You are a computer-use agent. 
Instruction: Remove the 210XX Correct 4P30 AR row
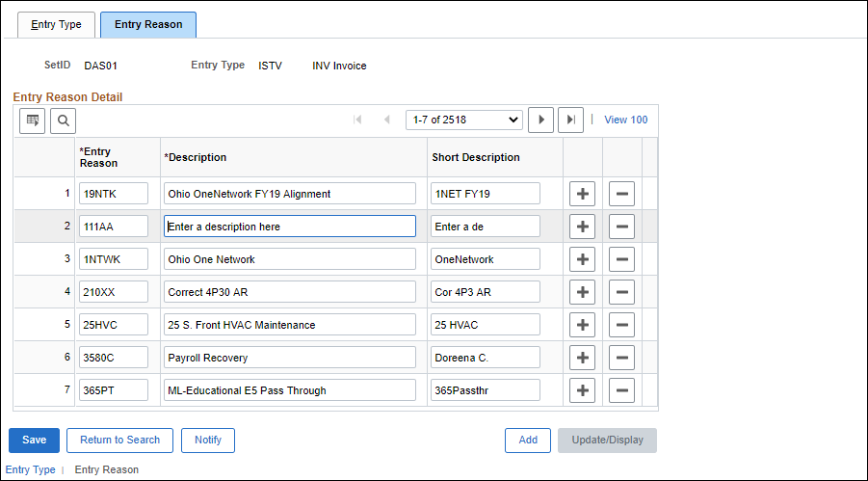pyautogui.click(x=621, y=292)
